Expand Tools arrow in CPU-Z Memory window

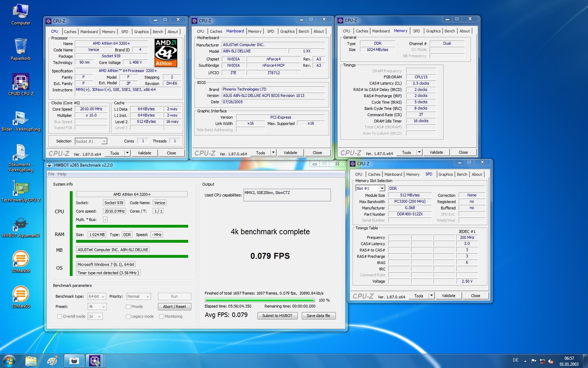pyautogui.click(x=419, y=152)
